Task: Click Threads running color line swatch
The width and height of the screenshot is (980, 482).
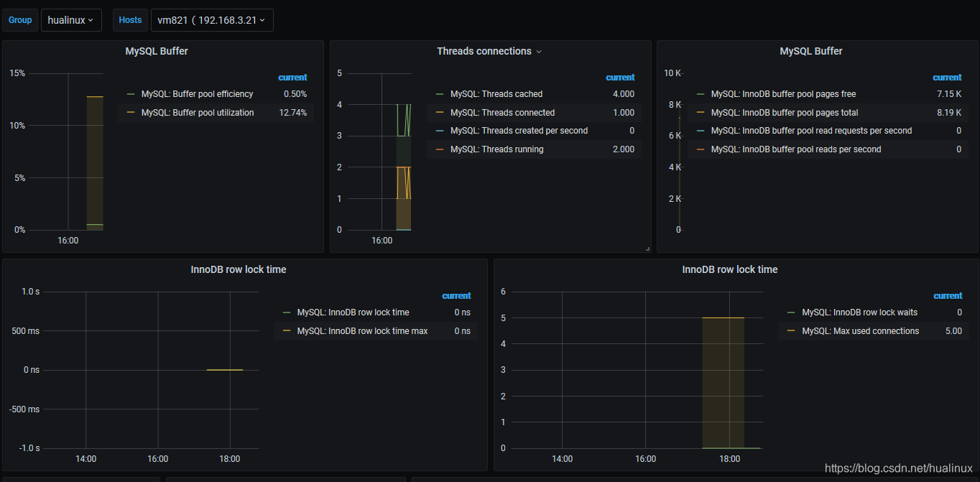Action: [440, 149]
